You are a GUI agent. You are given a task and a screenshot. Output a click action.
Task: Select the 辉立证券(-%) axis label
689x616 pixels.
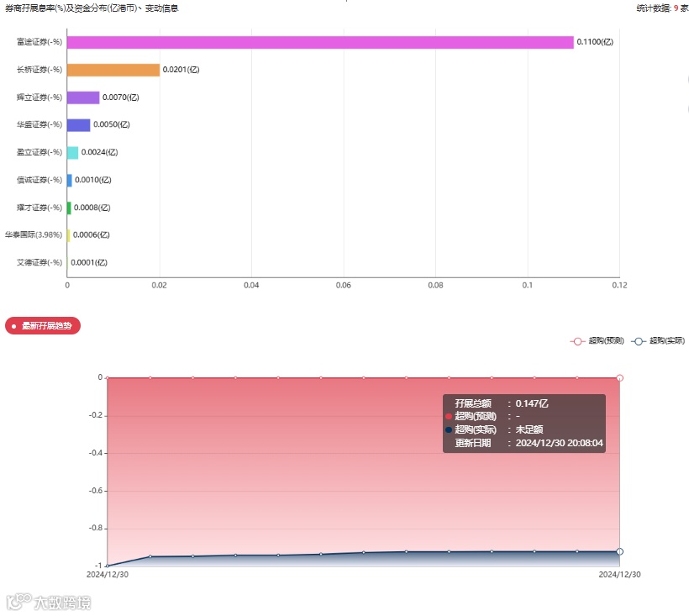coord(39,97)
